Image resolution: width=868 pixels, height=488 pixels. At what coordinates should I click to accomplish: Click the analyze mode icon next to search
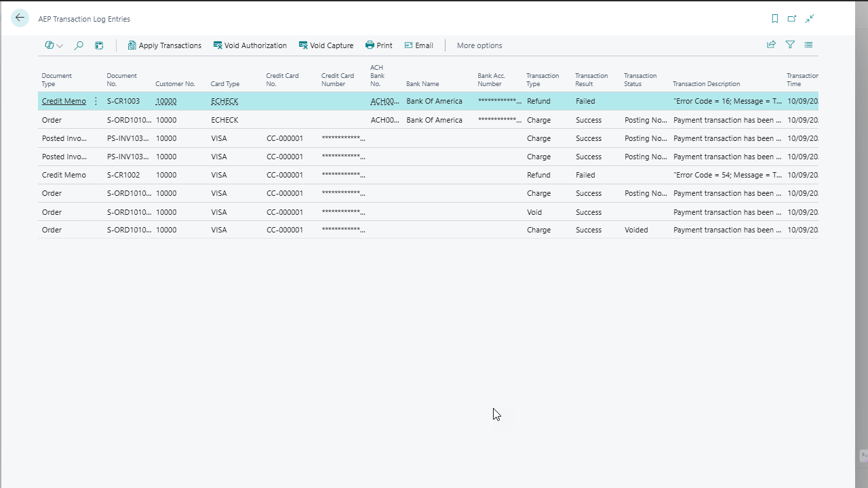click(x=99, y=45)
